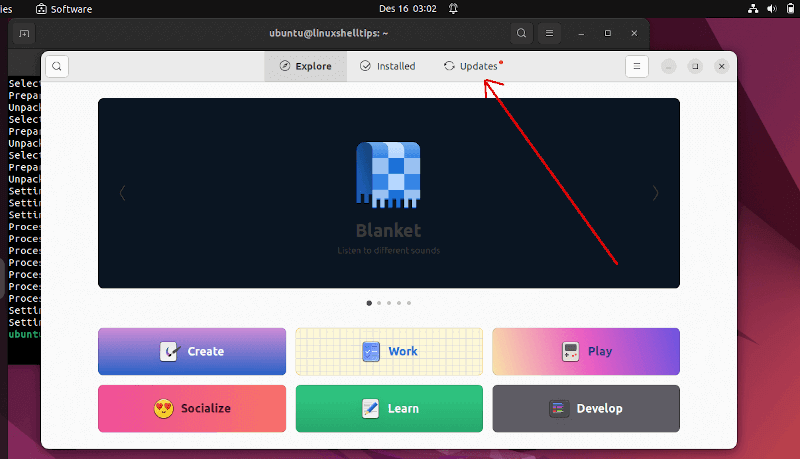This screenshot has height=459, width=800.
Task: Open the Software hamburger menu
Action: pos(637,66)
